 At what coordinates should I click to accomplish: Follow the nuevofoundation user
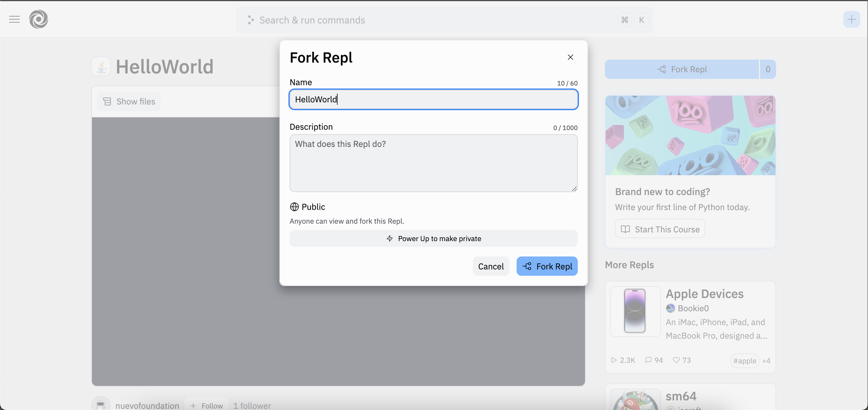206,405
